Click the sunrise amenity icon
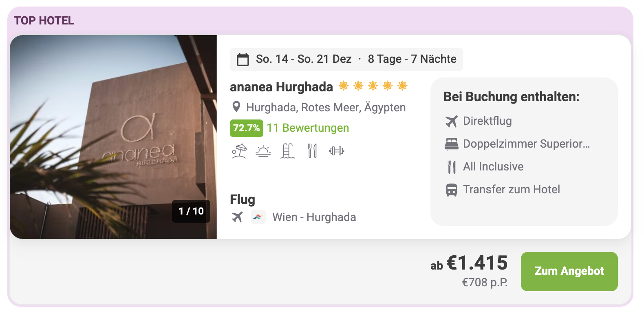 pyautogui.click(x=263, y=151)
